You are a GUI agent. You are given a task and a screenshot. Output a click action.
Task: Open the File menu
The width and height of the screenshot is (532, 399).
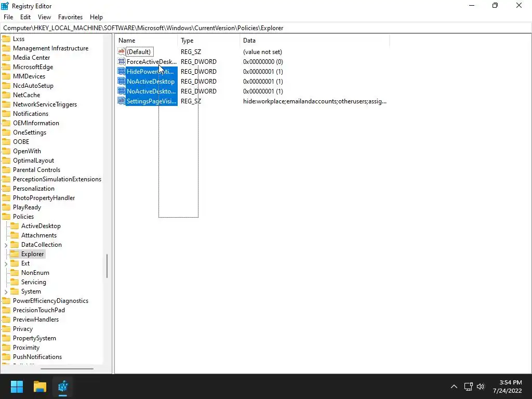[x=8, y=17]
